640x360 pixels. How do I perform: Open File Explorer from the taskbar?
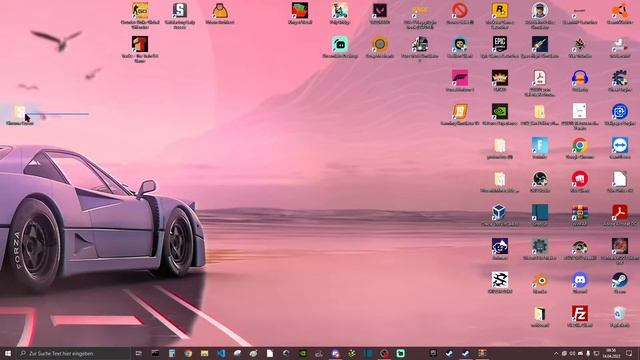(204, 353)
